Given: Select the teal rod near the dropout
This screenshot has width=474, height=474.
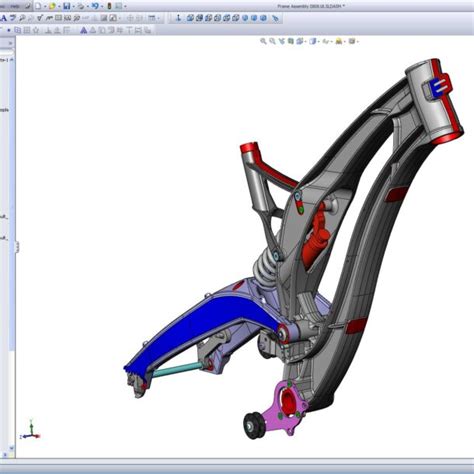Looking at the screenshot, I should tap(177, 369).
